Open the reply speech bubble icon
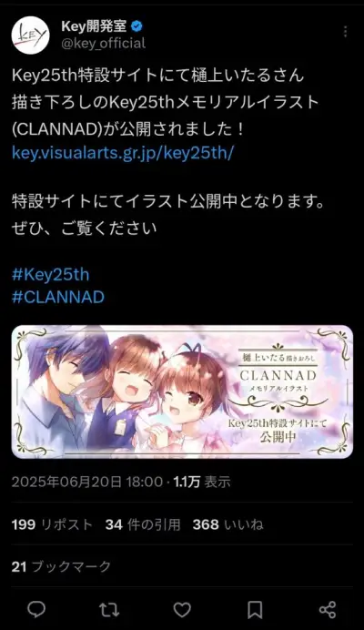The width and height of the screenshot is (364, 630). point(36,609)
